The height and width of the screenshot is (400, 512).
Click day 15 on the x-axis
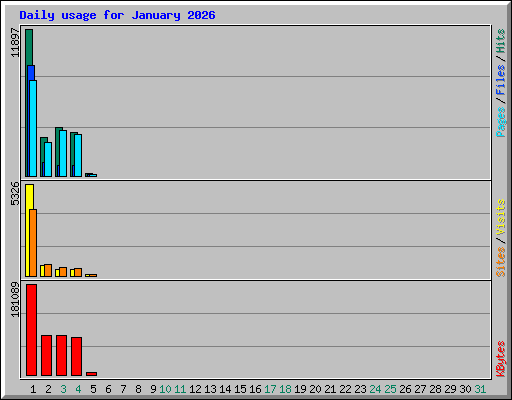240,389
